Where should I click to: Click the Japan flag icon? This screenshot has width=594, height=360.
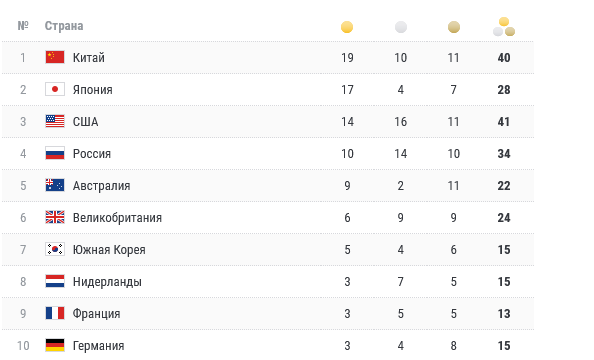55,89
